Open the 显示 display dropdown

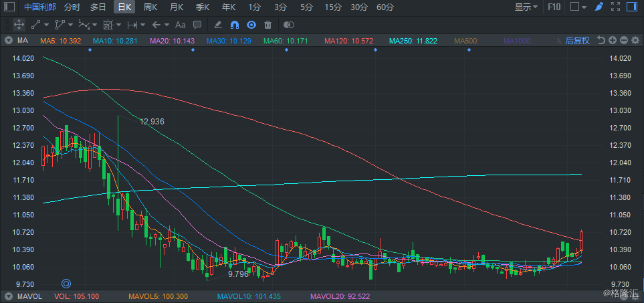[526, 7]
